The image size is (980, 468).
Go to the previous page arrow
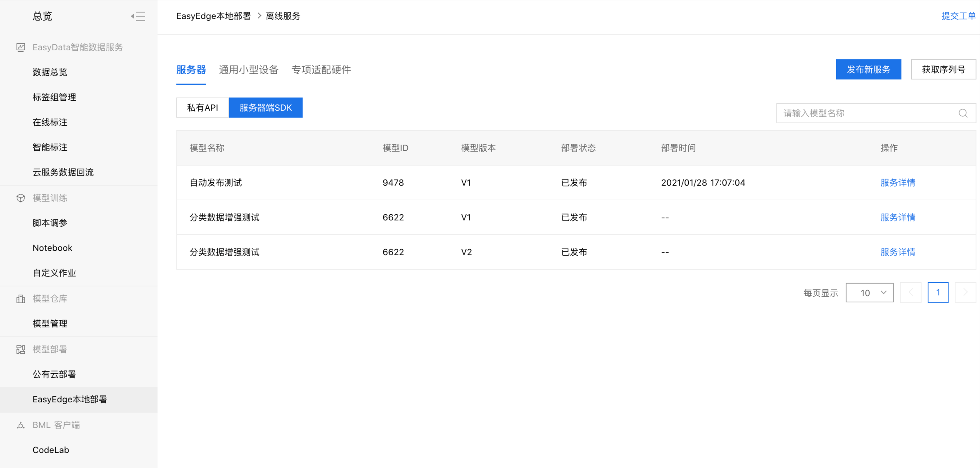911,293
